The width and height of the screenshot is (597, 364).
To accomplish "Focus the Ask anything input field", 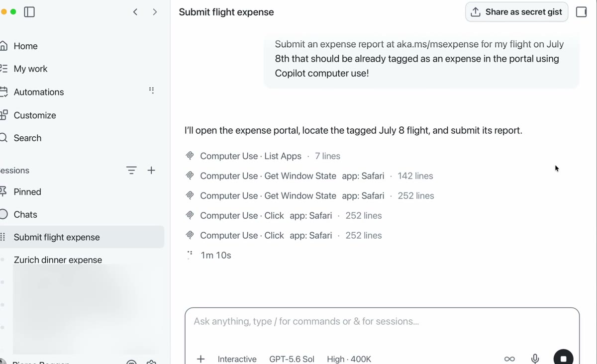I will (382, 321).
